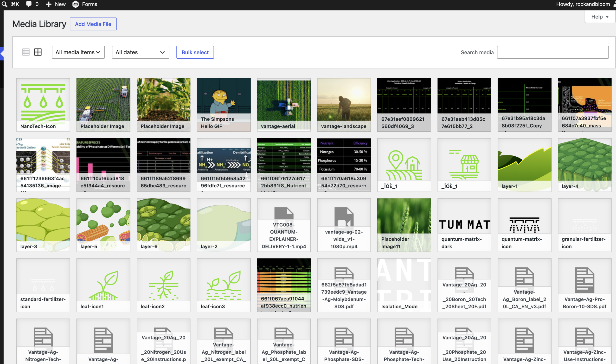Switch to grid view icon
Viewport: 616px width, 364px height.
38,52
